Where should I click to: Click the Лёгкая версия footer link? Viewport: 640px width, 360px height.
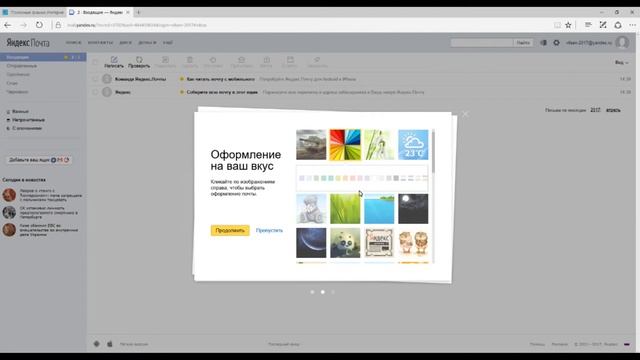134,344
